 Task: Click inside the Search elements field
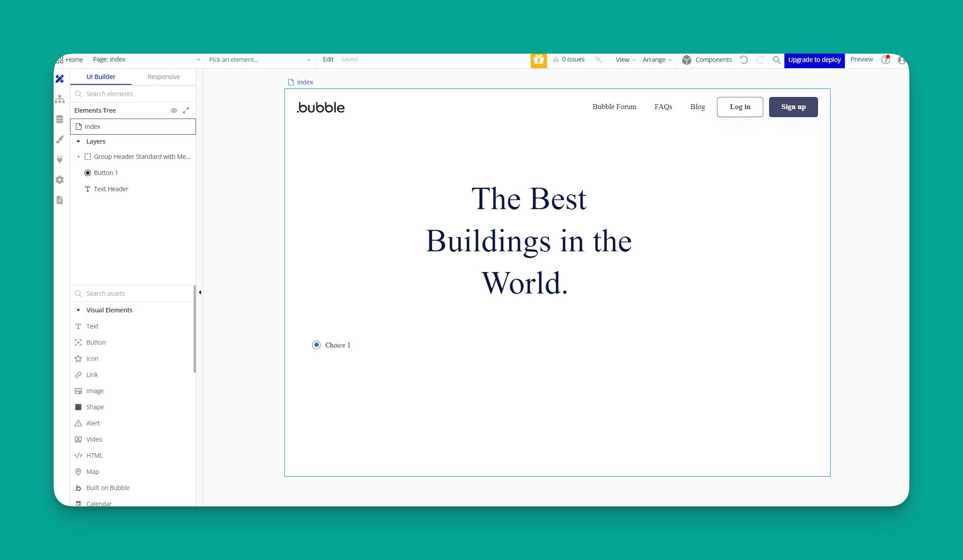(x=115, y=94)
